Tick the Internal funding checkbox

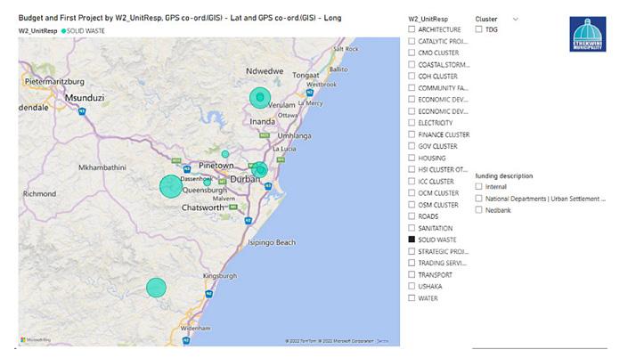point(478,186)
